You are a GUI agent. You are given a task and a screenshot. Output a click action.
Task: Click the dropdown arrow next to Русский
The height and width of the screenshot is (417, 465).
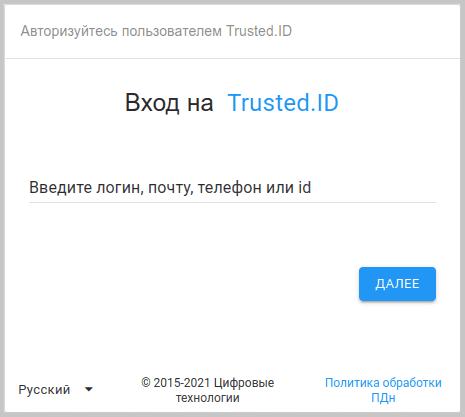point(89,389)
